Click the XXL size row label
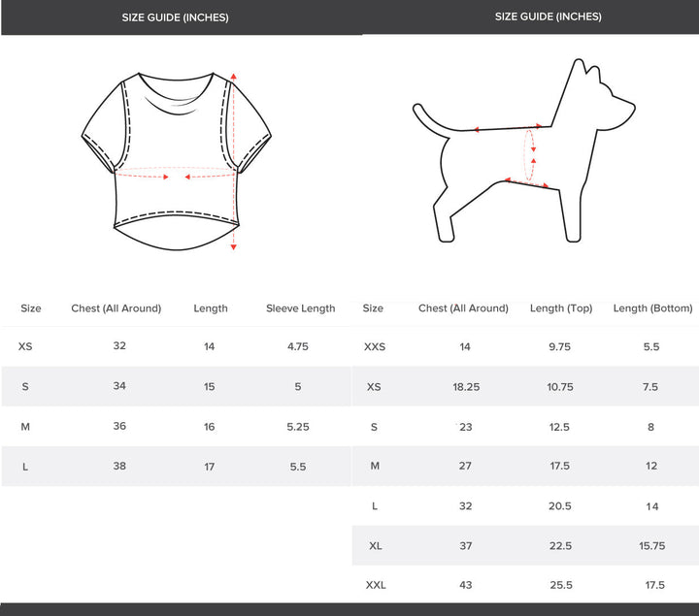The width and height of the screenshot is (699, 616). [x=374, y=585]
